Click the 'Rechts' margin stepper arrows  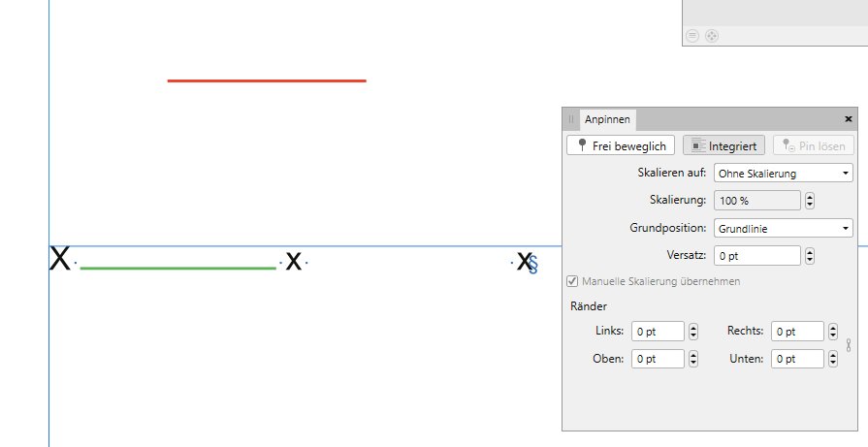click(833, 332)
